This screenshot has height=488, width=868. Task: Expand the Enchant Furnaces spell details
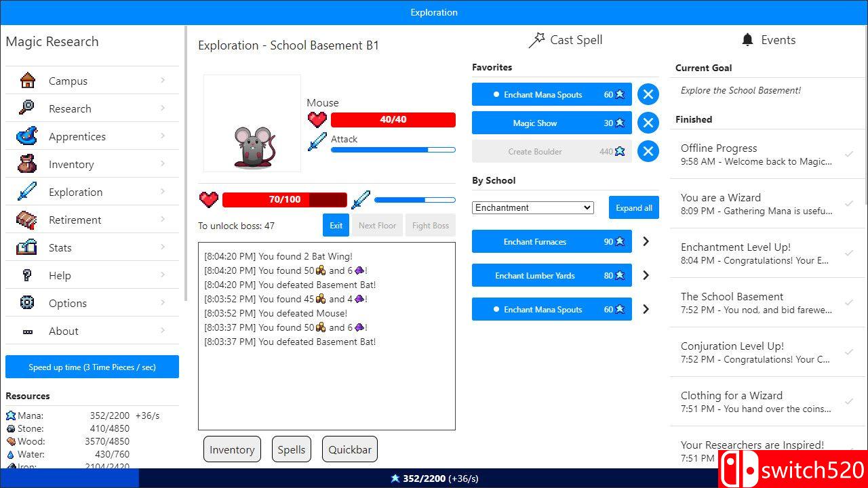click(646, 241)
